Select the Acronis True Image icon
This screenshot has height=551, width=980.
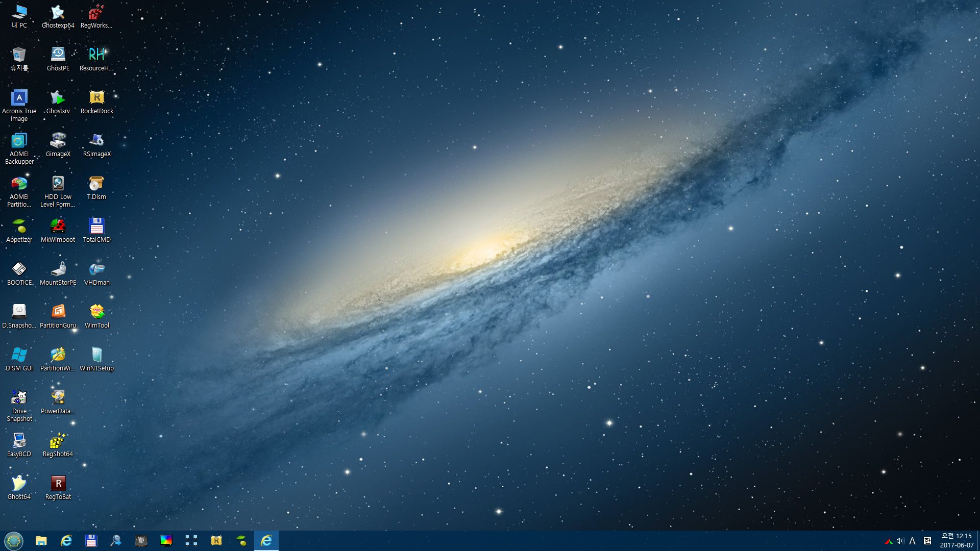(x=19, y=106)
